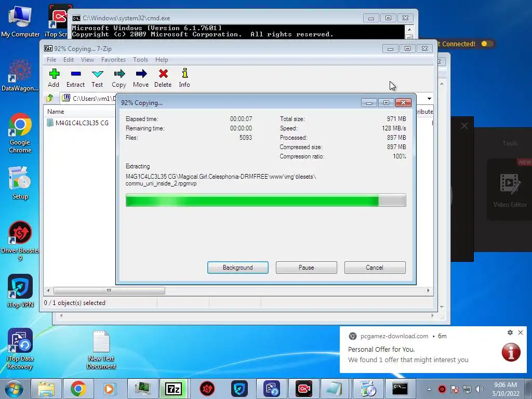Click the path field C:\Users\vm1
This screenshot has width=532, height=399.
tap(90, 98)
